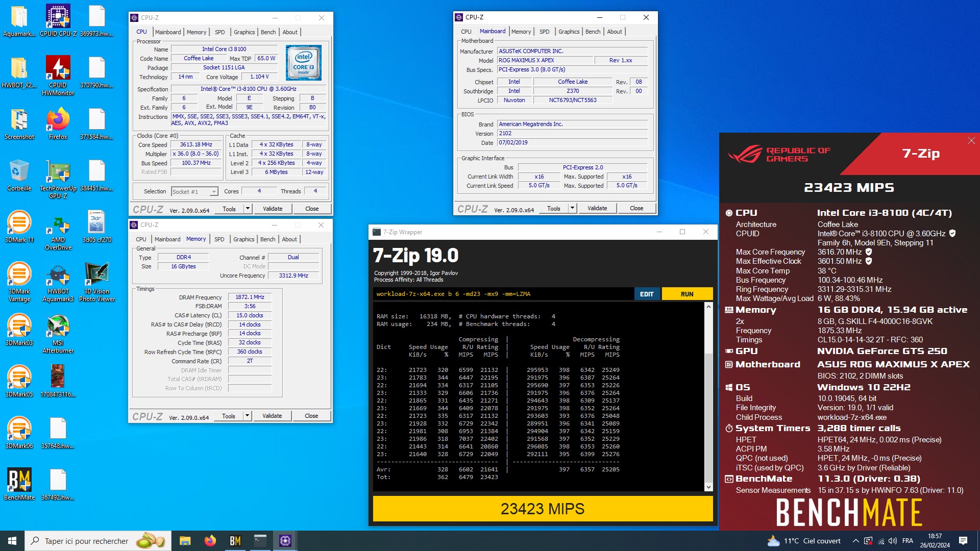Image resolution: width=980 pixels, height=551 pixels.
Task: Open File Explorer from the taskbar
Action: coord(185,541)
